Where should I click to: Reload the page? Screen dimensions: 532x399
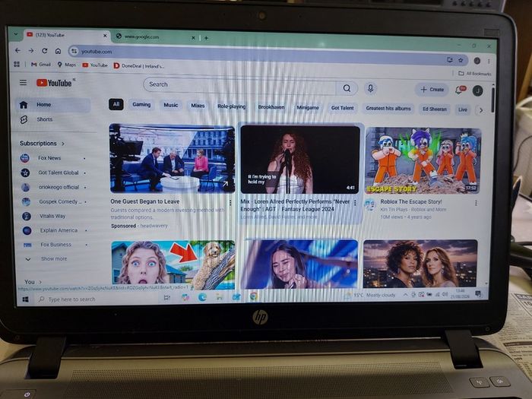click(44, 51)
